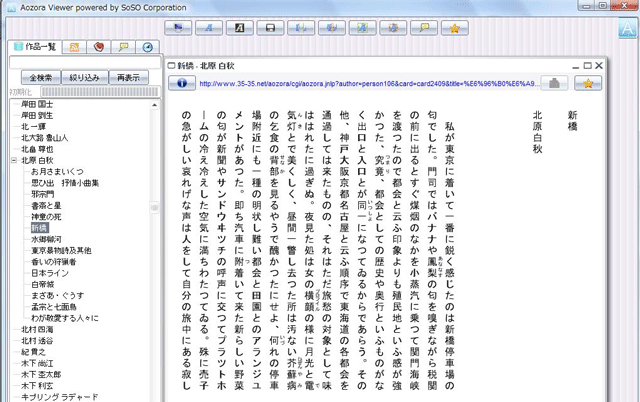This screenshot has height=402, width=640.
Task: Click the 北原白秋 author name in the text
Action: point(538,132)
